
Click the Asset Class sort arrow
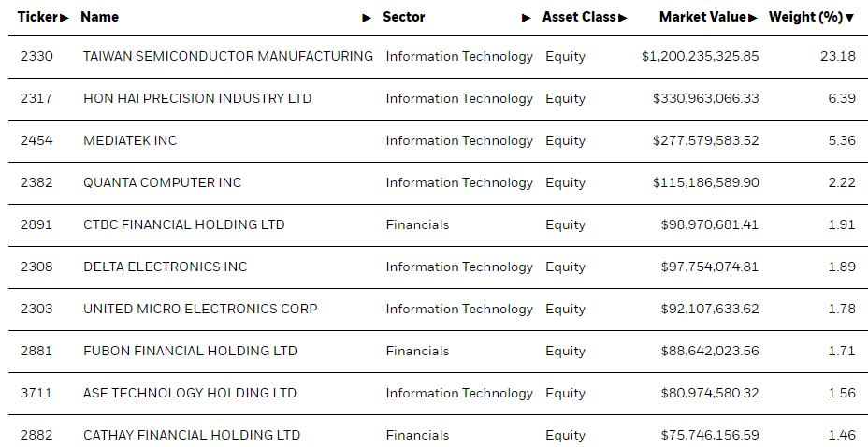click(623, 18)
